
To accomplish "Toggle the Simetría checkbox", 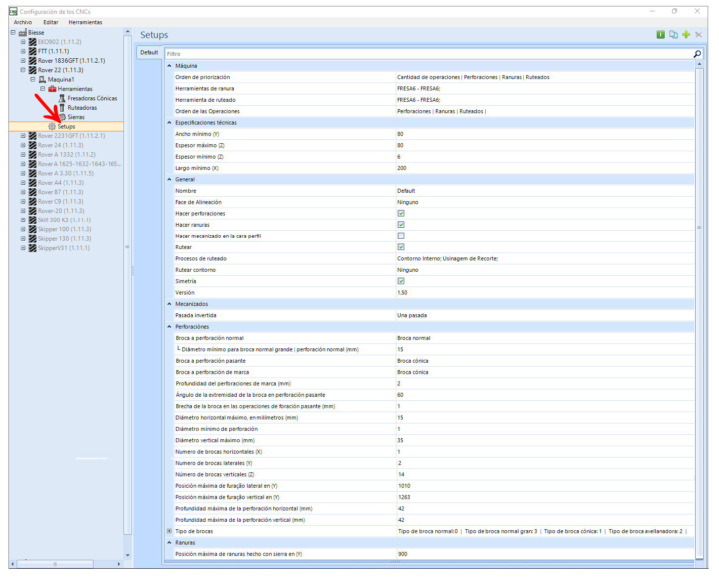I will click(x=401, y=281).
